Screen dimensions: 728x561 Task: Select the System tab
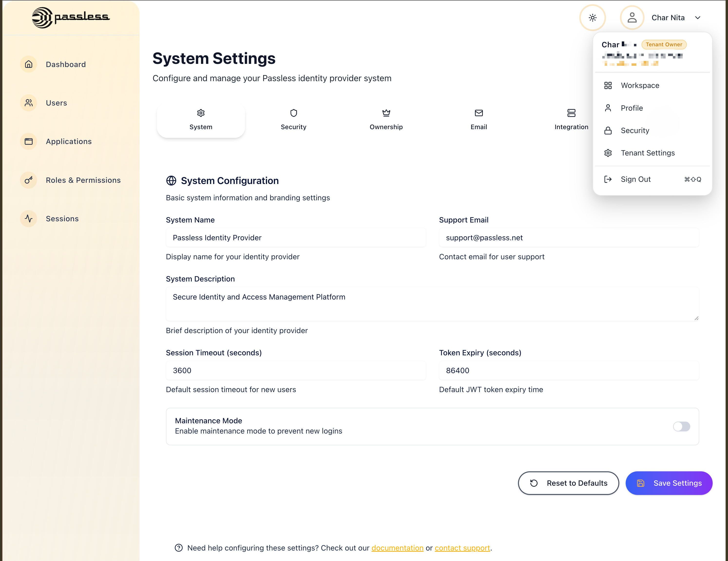[x=201, y=120]
